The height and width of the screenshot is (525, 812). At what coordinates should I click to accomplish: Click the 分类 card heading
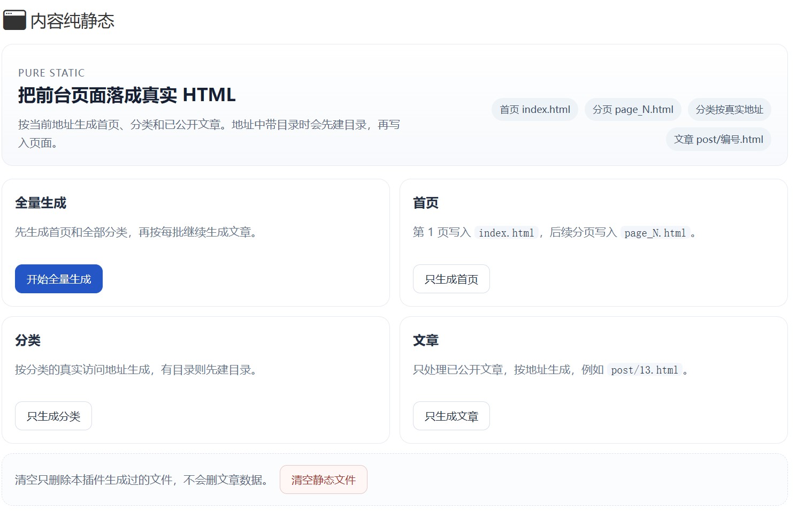tap(28, 340)
